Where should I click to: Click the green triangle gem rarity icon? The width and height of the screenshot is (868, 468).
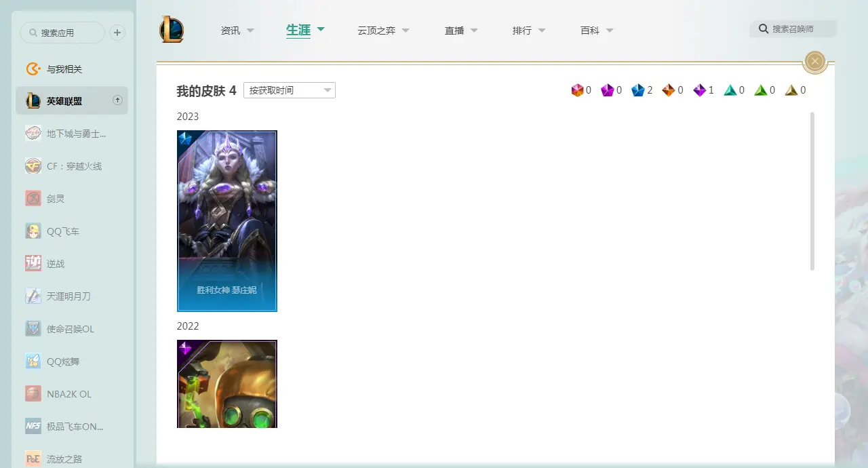(761, 90)
